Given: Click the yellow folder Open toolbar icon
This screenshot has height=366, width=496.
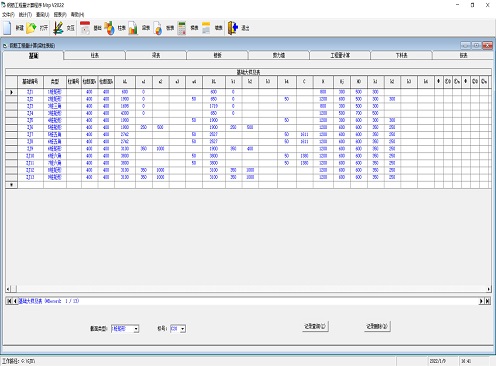Looking at the screenshot, I should [x=31, y=28].
